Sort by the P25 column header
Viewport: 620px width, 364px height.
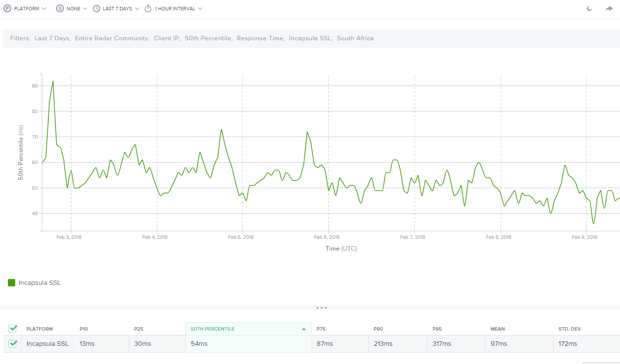[139, 329]
